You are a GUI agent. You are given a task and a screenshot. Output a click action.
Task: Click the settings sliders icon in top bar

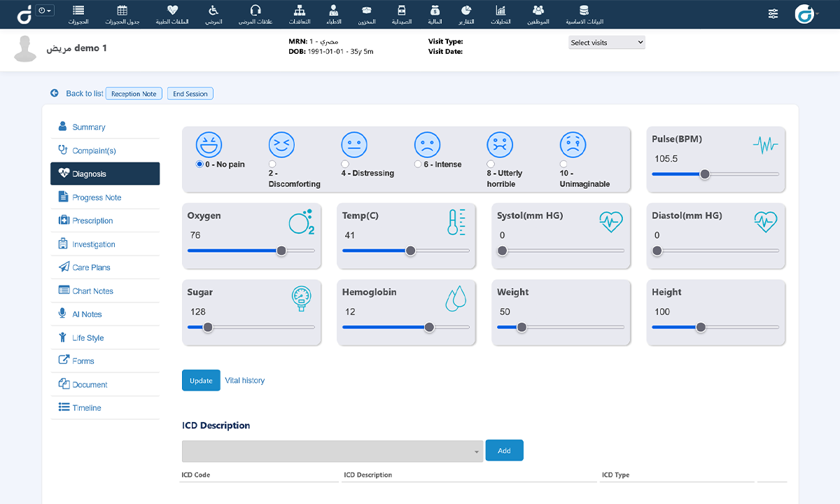(773, 14)
